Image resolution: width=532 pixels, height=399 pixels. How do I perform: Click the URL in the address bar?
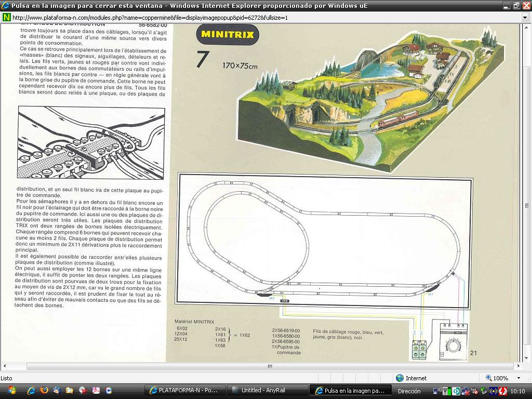click(150, 17)
